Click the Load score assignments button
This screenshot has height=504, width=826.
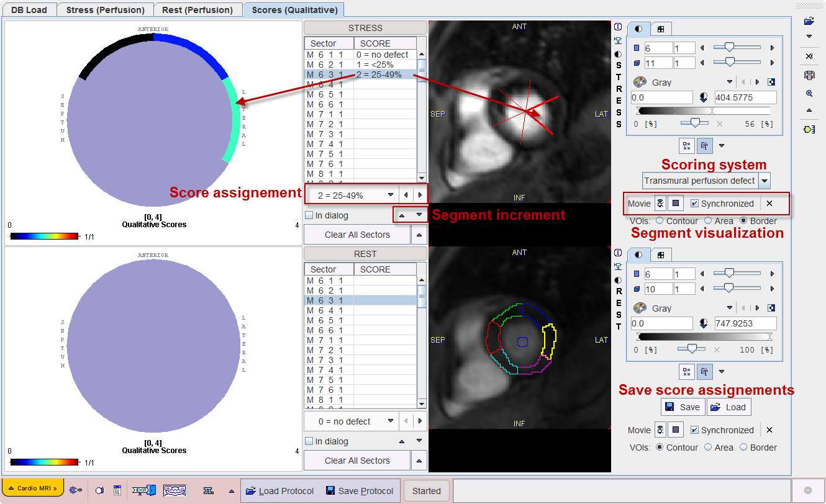point(729,407)
